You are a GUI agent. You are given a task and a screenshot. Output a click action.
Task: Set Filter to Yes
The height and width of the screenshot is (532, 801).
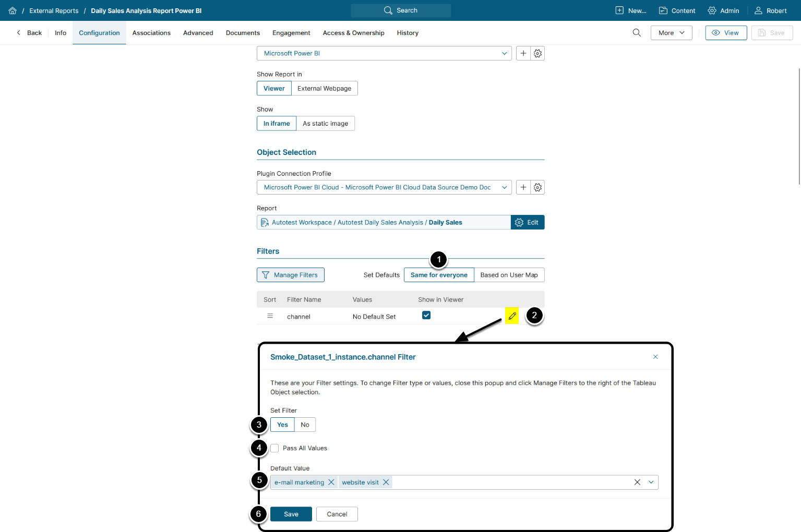(282, 425)
